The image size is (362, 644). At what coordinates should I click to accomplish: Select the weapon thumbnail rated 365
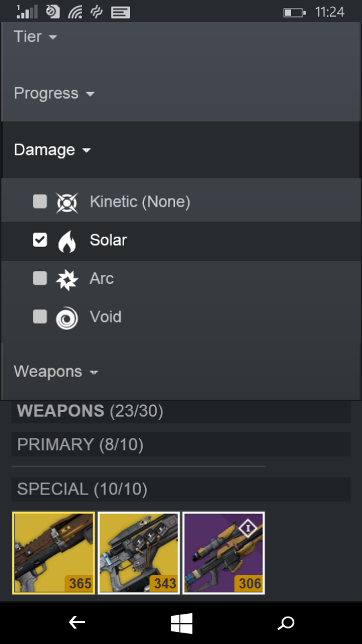[x=54, y=553]
